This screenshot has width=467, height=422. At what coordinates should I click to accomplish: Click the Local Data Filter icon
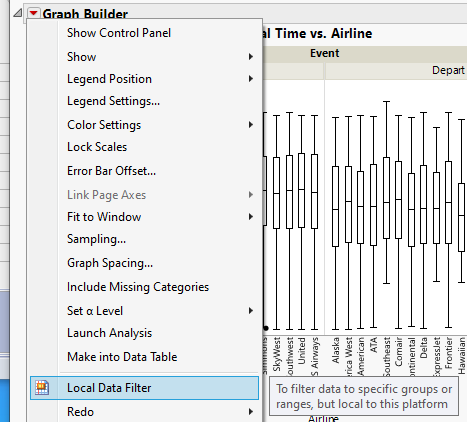[42, 388]
